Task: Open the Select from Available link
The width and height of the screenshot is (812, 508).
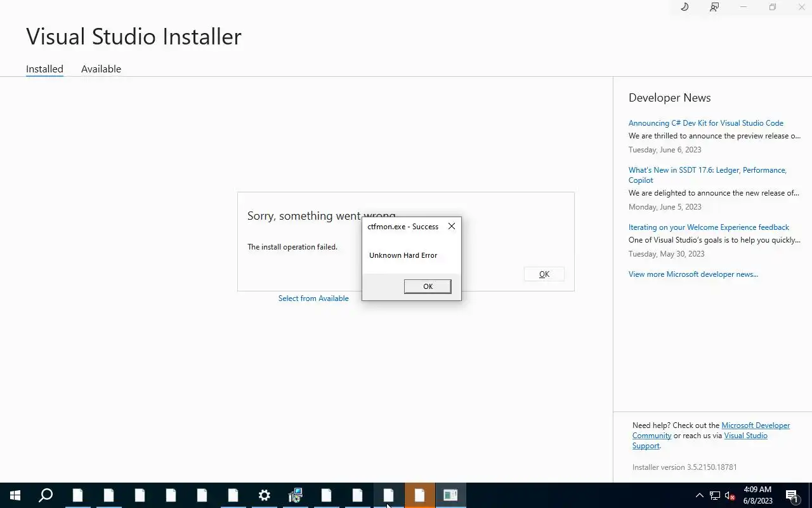Action: coord(313,298)
